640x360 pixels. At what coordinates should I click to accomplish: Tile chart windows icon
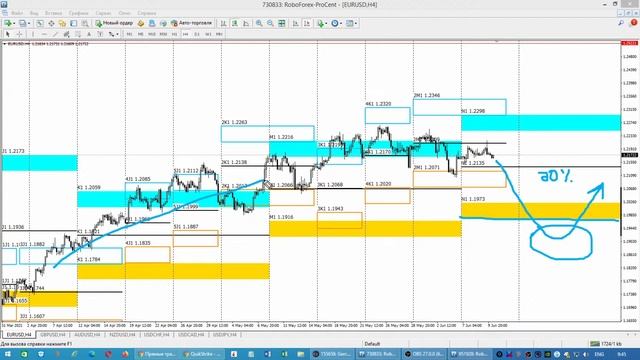coord(282,23)
